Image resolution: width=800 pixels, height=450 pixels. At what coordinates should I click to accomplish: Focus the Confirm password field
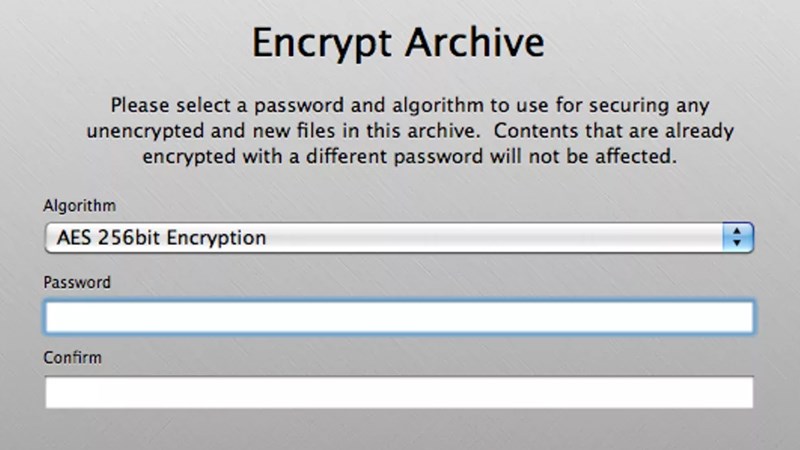pos(398,392)
